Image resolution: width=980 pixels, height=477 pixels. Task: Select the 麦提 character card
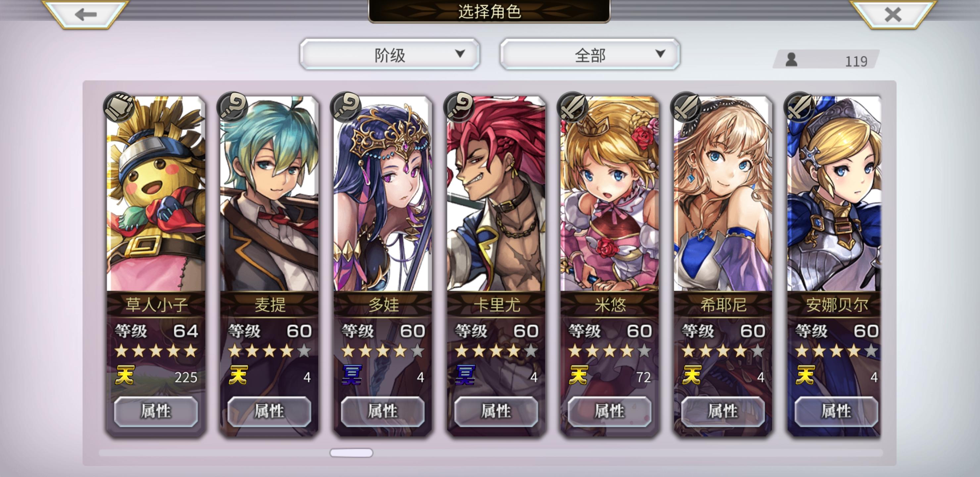[x=269, y=266]
